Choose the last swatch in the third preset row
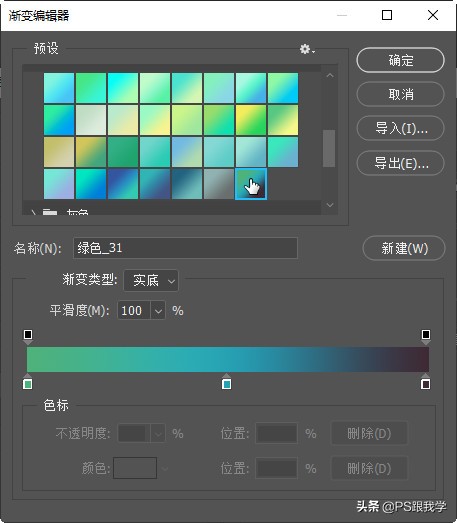The width and height of the screenshot is (457, 523). (x=283, y=152)
